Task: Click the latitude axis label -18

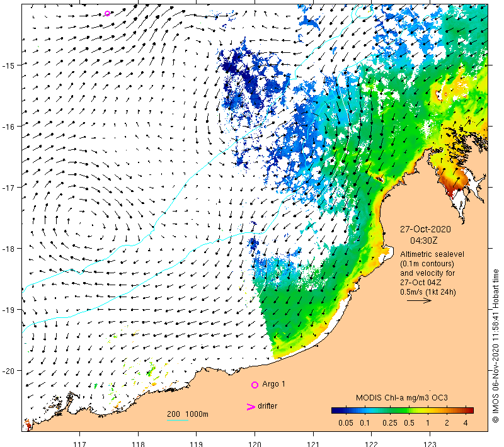Action: tap(8, 249)
